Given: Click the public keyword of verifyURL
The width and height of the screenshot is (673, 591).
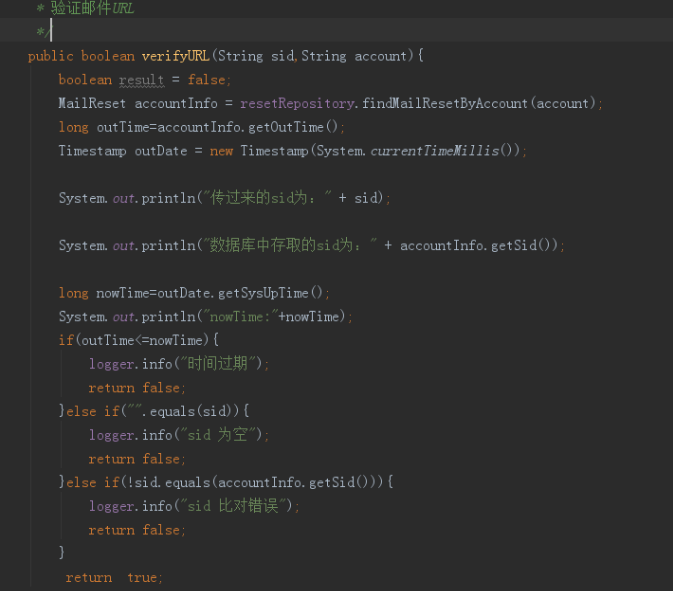Looking at the screenshot, I should pos(51,56).
